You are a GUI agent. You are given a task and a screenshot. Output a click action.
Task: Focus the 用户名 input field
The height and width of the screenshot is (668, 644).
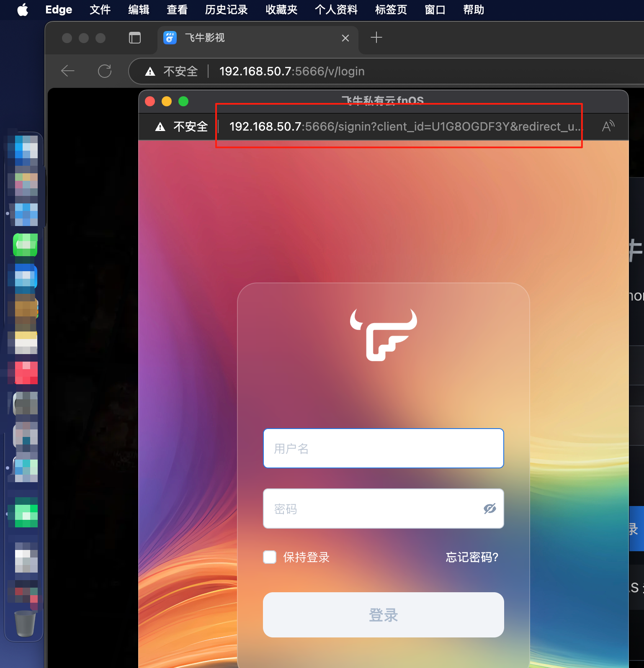coord(384,448)
